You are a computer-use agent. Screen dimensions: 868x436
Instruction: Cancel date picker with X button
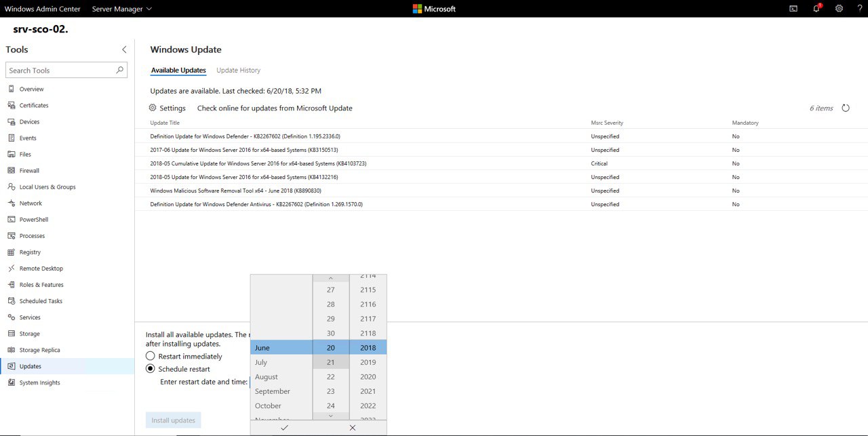[353, 428]
